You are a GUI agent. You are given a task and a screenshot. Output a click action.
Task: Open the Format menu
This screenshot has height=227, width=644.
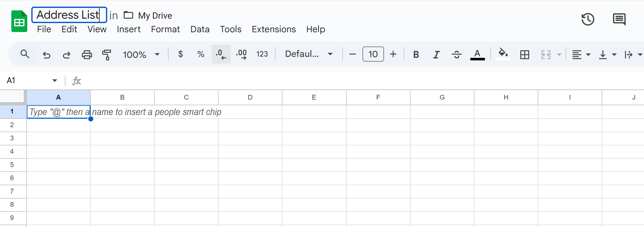pyautogui.click(x=165, y=29)
